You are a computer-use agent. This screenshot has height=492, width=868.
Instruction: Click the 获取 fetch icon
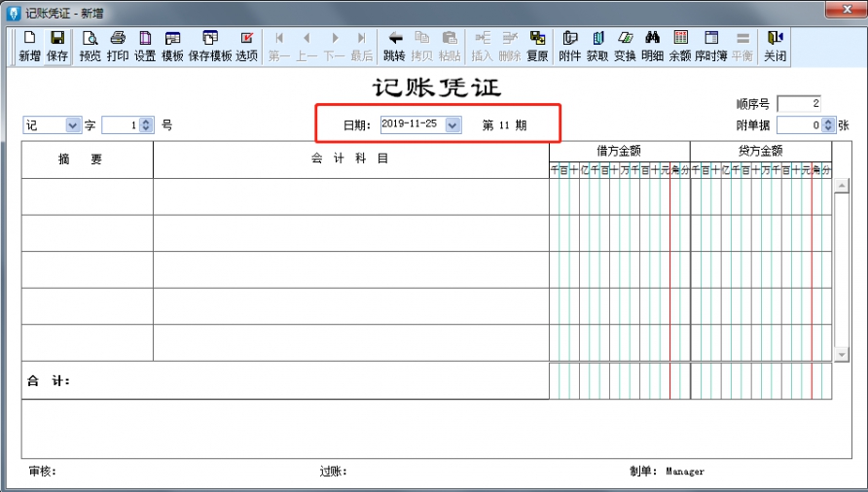pyautogui.click(x=597, y=46)
